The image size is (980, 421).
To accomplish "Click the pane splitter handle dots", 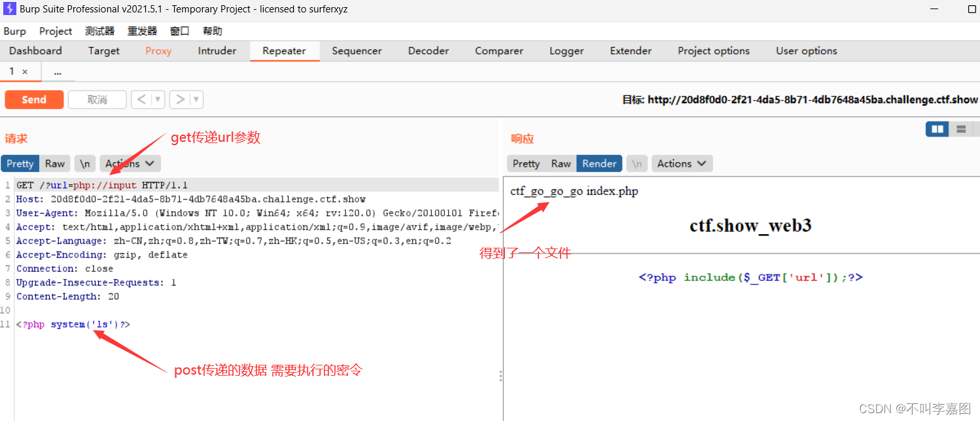I will coord(501,376).
